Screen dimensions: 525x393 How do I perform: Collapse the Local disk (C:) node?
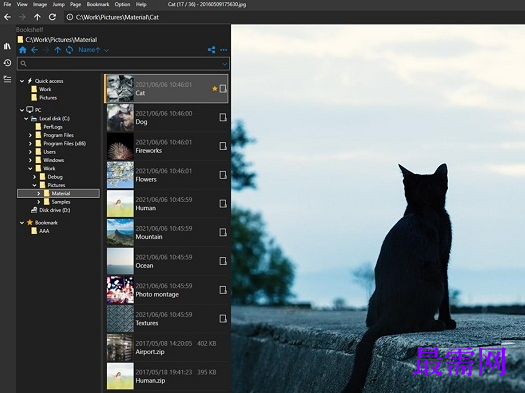pos(26,119)
